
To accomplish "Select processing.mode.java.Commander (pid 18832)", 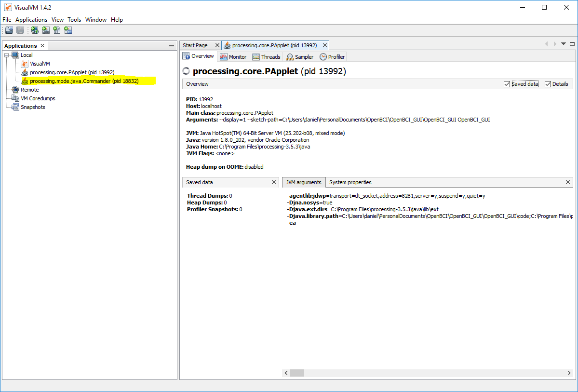I will pos(84,81).
